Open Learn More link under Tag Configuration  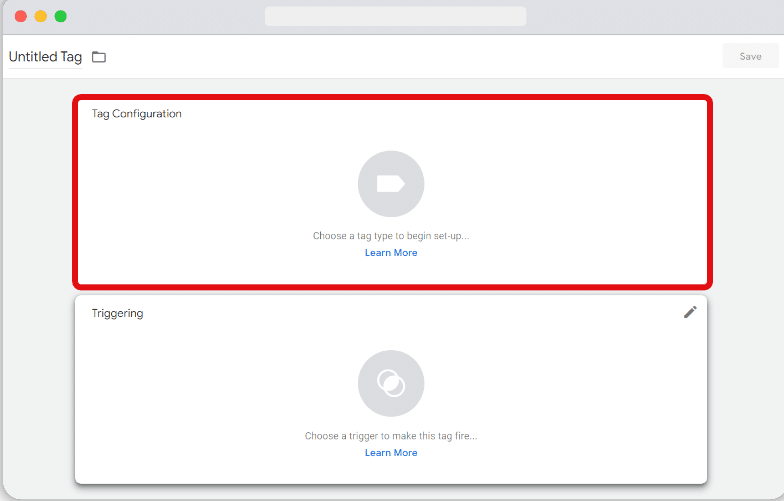pos(391,253)
